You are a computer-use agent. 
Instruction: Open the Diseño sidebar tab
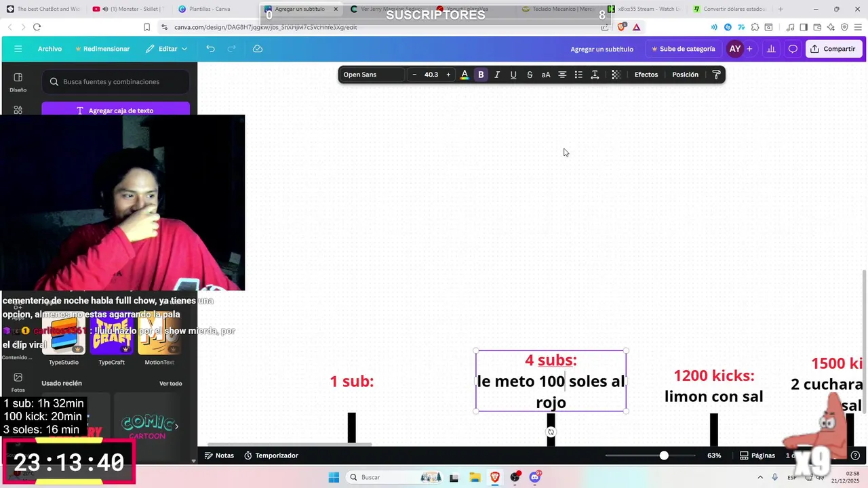click(18, 82)
